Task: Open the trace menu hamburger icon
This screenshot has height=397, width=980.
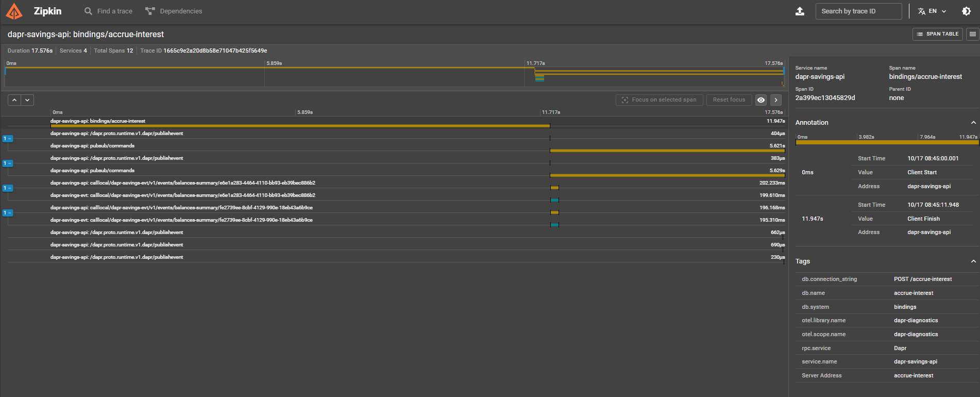Action: coord(972,34)
